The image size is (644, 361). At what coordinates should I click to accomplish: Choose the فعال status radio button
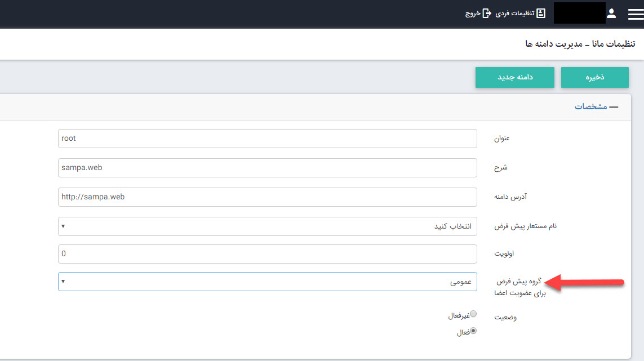point(473,331)
